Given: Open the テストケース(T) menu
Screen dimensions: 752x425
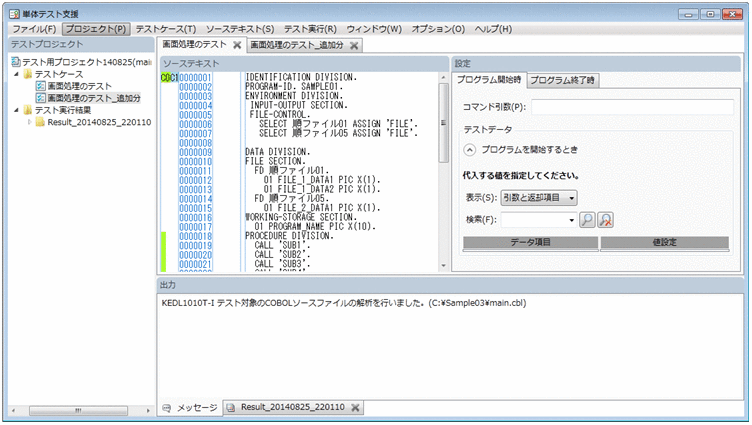Looking at the screenshot, I should point(166,29).
